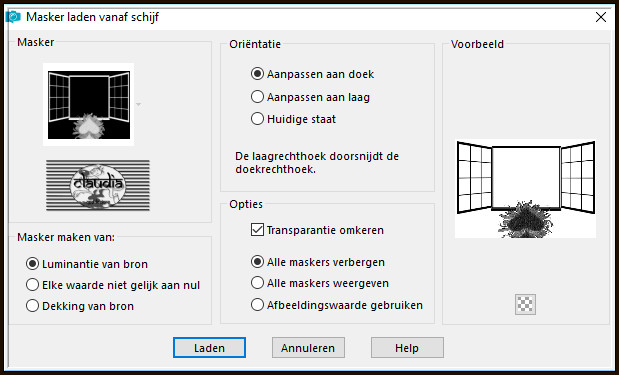Click the Annuleren button
This screenshot has height=375, width=619.
[308, 348]
